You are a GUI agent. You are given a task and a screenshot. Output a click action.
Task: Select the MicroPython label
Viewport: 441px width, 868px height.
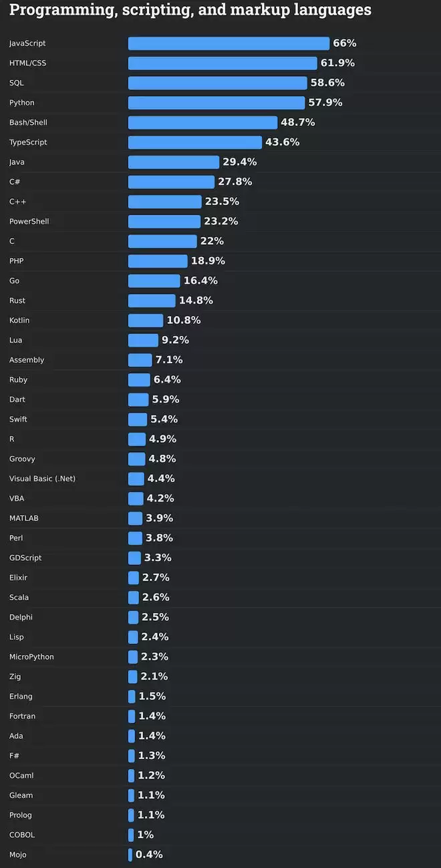point(31,657)
